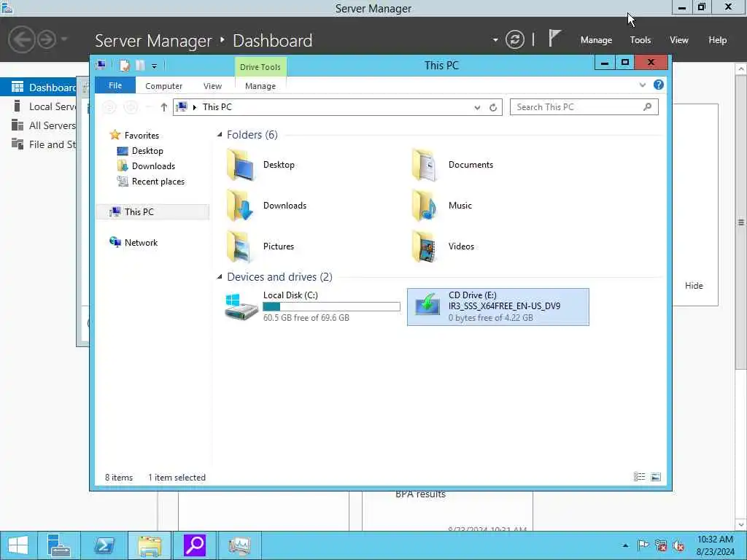Viewport: 747px width, 560px height.
Task: Open the View ribbon tab in Explorer
Action: pos(212,86)
